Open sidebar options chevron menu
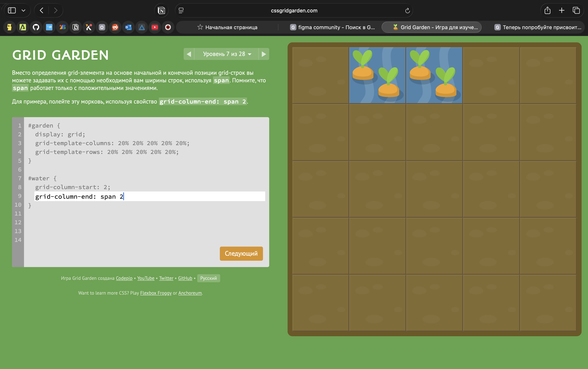The height and width of the screenshot is (369, 588). tap(23, 10)
